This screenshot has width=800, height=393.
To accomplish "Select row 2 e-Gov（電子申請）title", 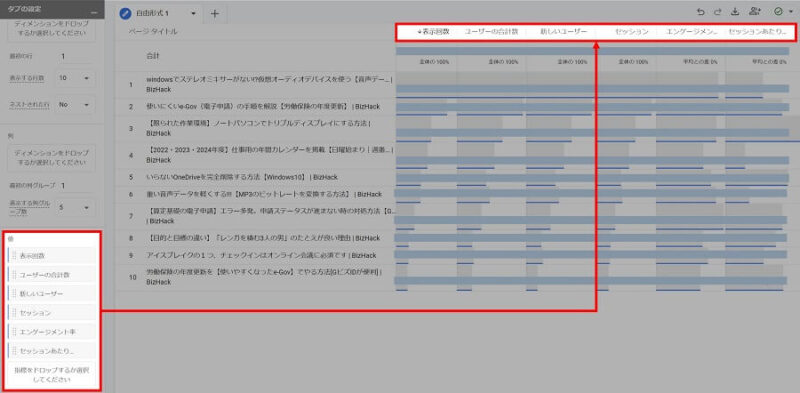I will coord(263,107).
